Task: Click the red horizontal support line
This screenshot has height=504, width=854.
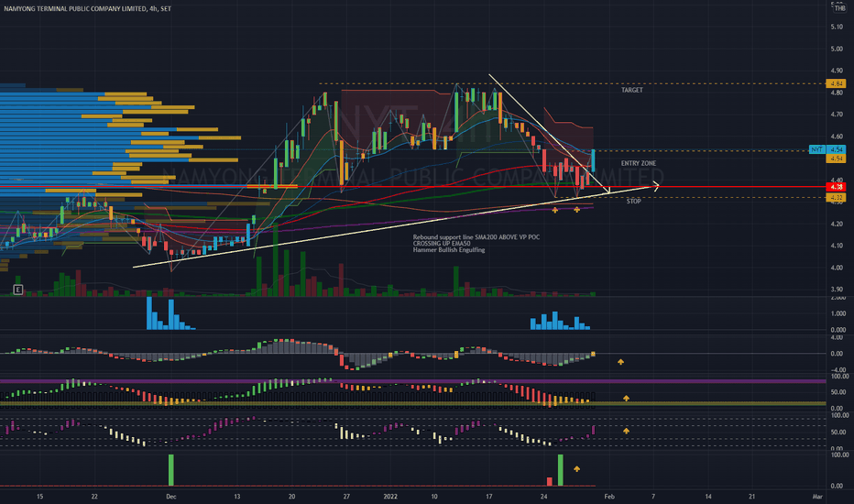Action: click(x=413, y=187)
